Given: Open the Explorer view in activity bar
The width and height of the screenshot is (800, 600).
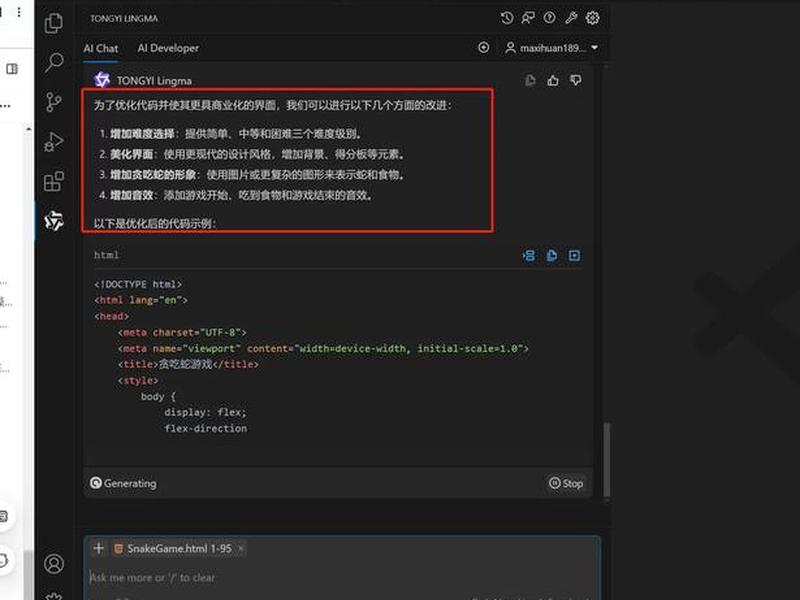Looking at the screenshot, I should pos(54,22).
